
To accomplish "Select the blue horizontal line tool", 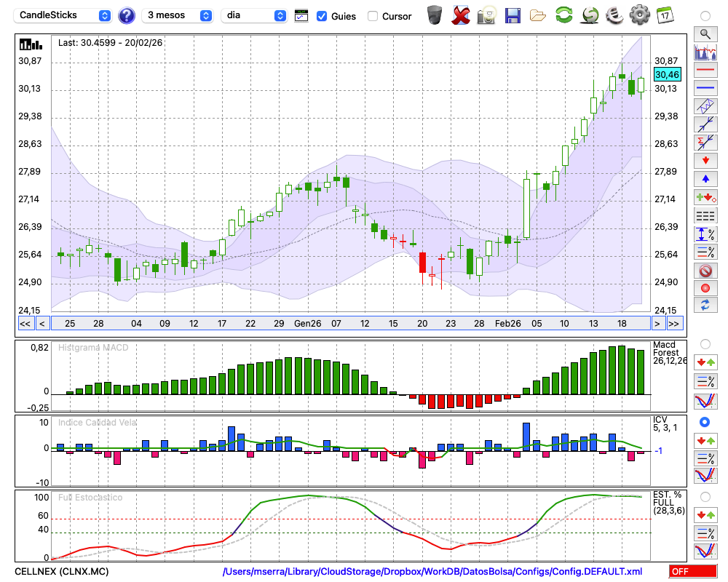I will click(705, 88).
